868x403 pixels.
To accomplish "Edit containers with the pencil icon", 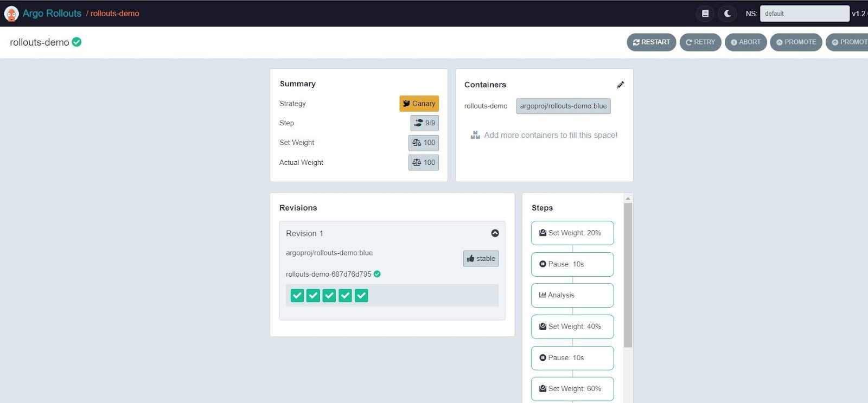I will pos(620,85).
